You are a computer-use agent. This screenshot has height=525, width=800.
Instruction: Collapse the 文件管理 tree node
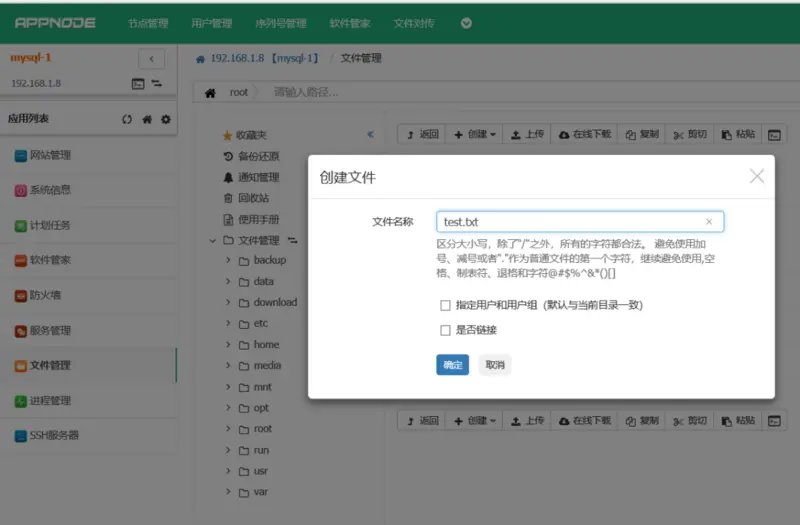212,240
